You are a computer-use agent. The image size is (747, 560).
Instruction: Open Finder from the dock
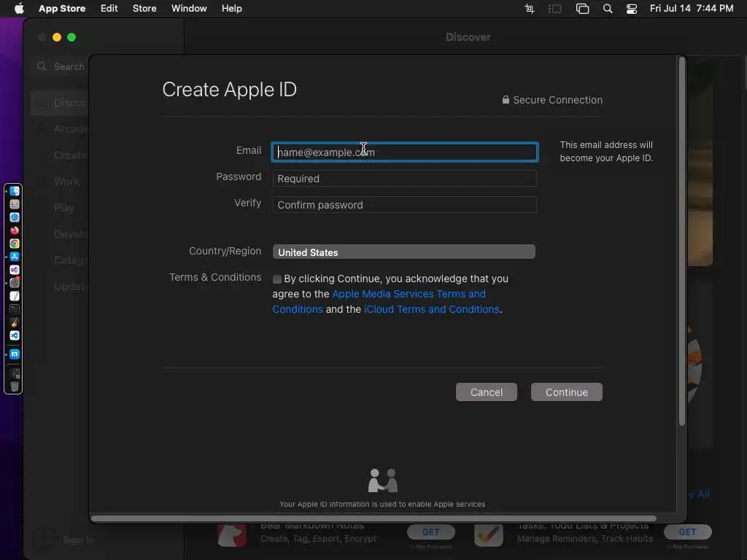15,191
